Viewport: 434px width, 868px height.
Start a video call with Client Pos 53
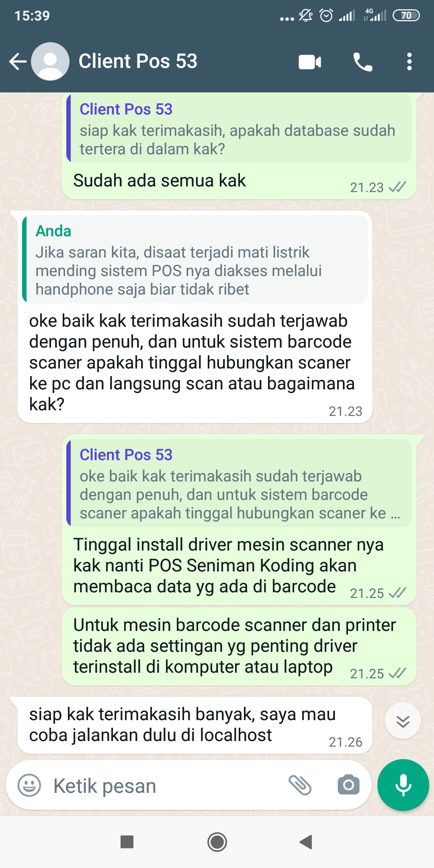(x=310, y=62)
